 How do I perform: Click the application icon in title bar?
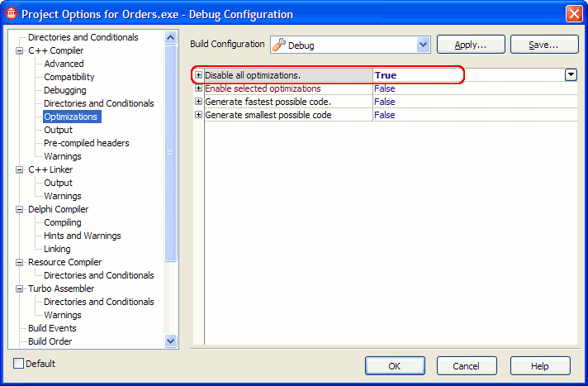(x=11, y=14)
